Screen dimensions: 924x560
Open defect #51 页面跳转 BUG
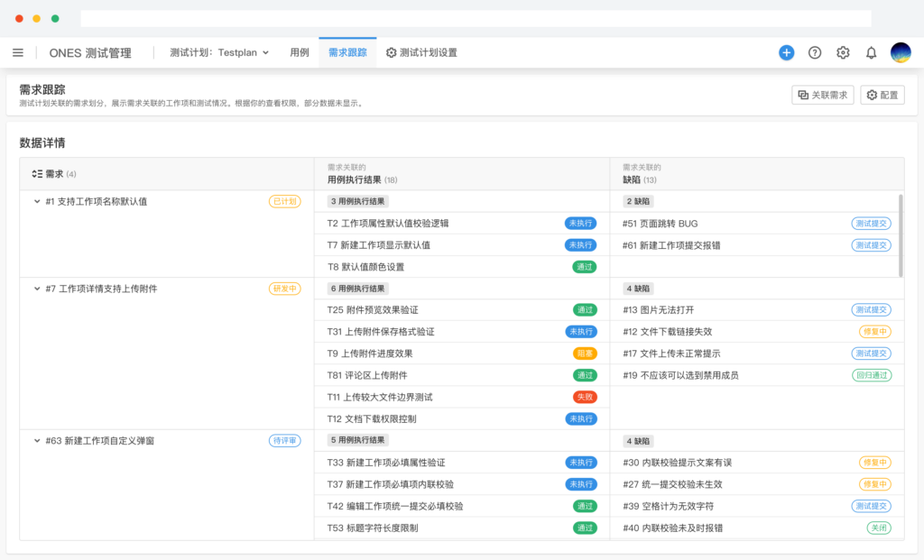click(x=660, y=223)
